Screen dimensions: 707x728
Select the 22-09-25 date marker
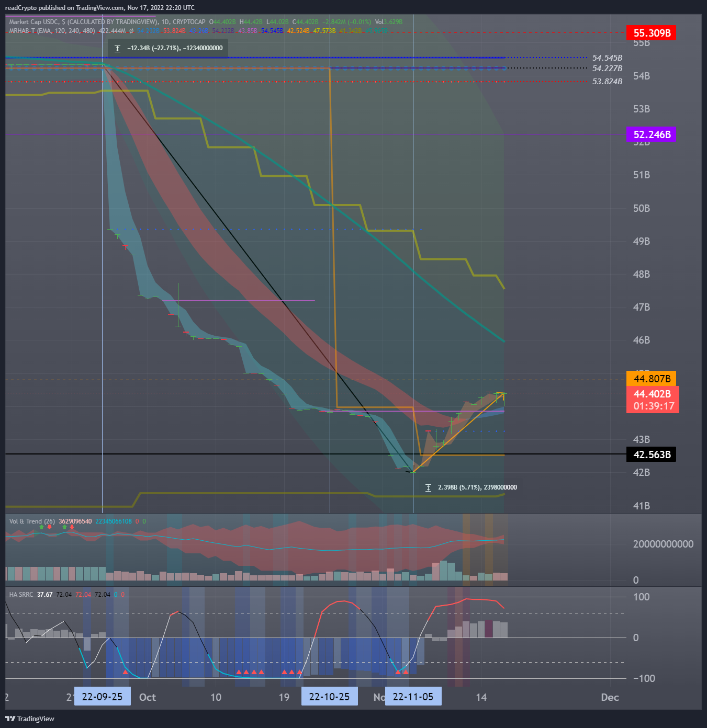102,697
